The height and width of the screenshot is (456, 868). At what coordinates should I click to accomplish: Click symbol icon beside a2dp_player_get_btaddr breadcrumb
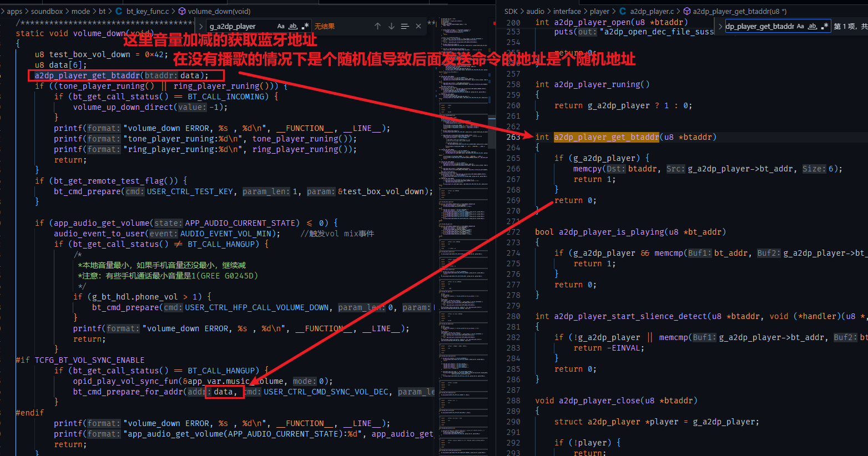pyautogui.click(x=687, y=11)
